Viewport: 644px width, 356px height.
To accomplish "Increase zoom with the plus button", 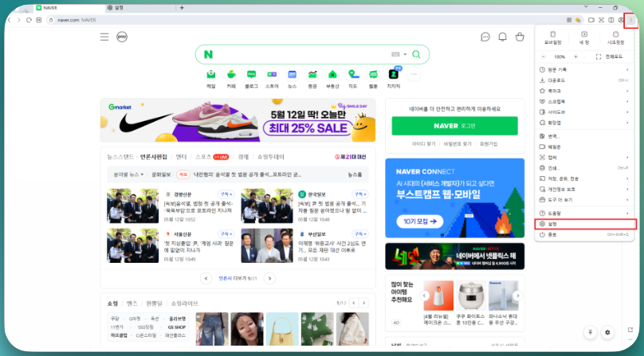I will (x=575, y=57).
